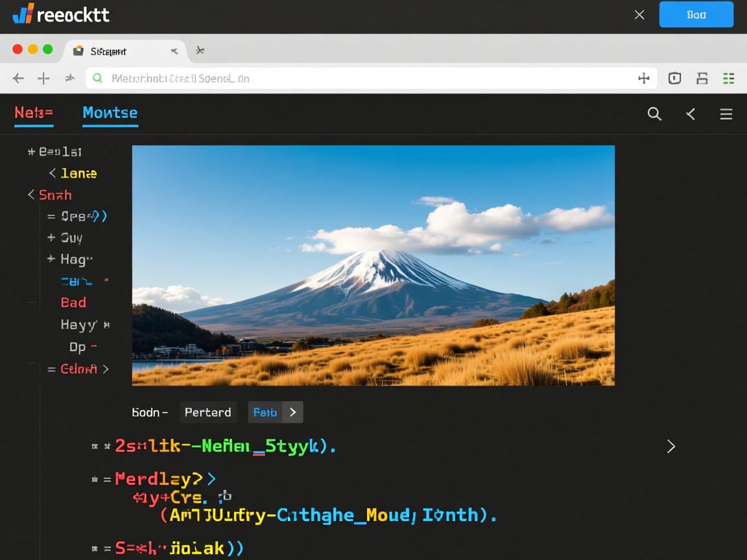Click the blue button in top right
Viewport: 747px width, 560px height.
coord(696,14)
